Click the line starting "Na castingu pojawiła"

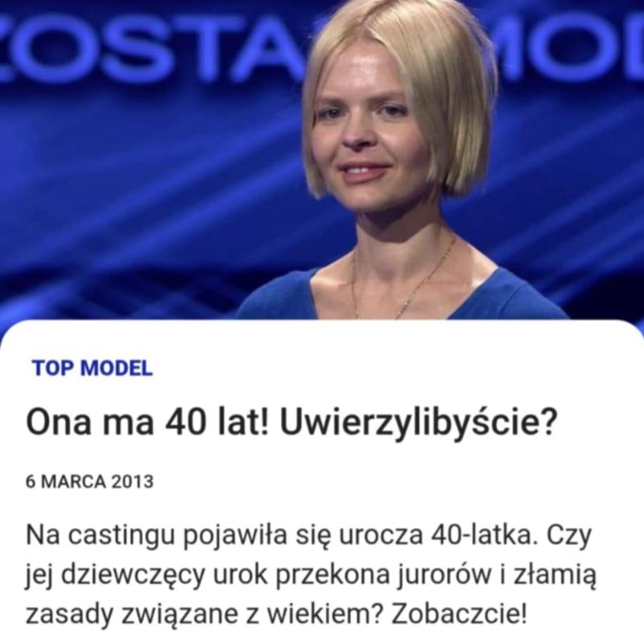tap(308, 536)
